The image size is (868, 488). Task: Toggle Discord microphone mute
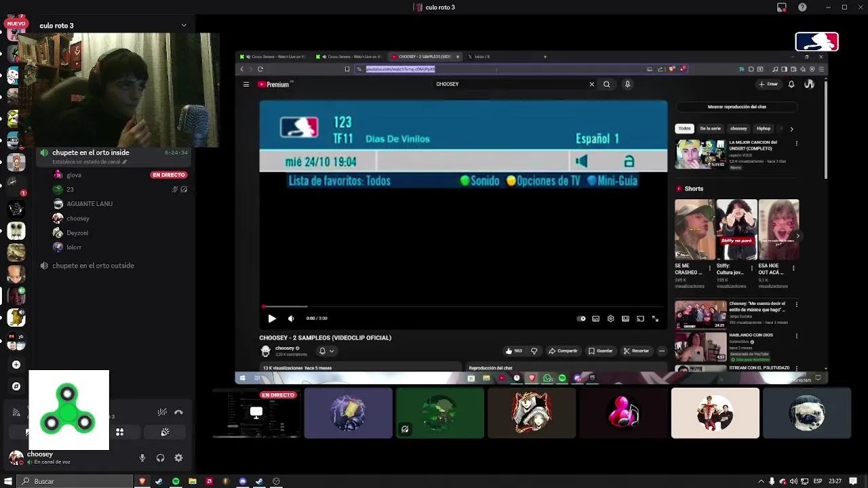click(142, 457)
